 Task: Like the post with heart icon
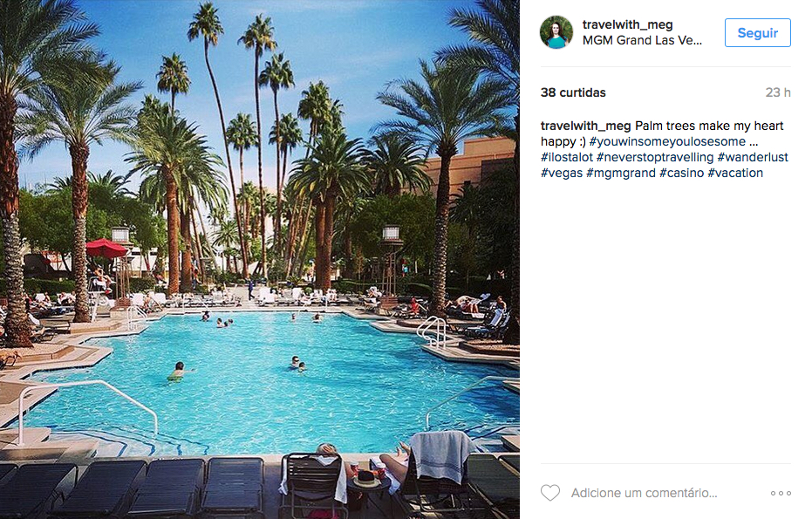[x=550, y=493]
